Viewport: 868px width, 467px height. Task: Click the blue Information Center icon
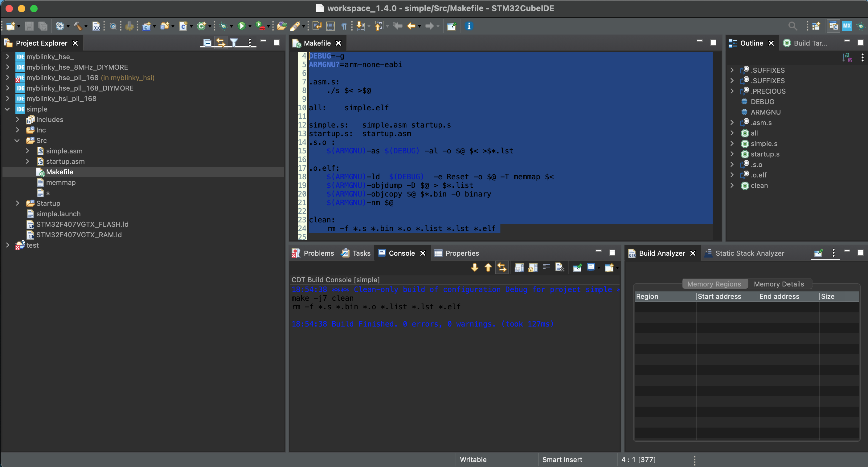(469, 26)
